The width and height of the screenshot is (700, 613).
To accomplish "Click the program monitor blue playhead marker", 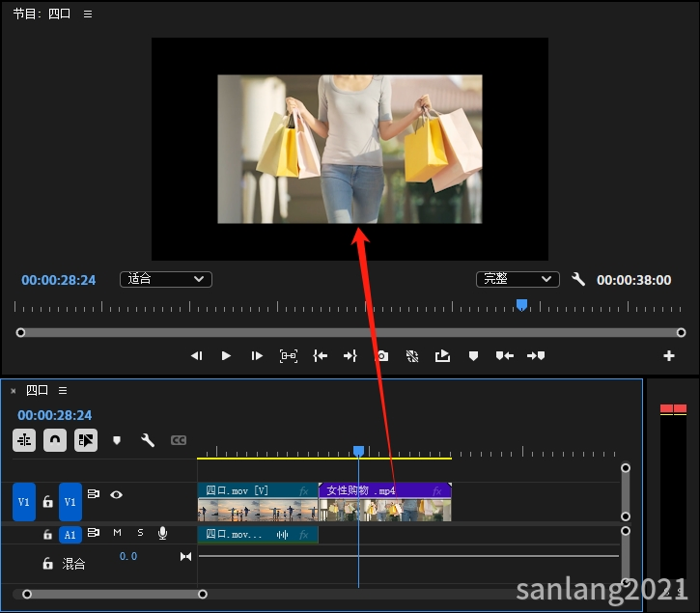I will pyautogui.click(x=521, y=305).
